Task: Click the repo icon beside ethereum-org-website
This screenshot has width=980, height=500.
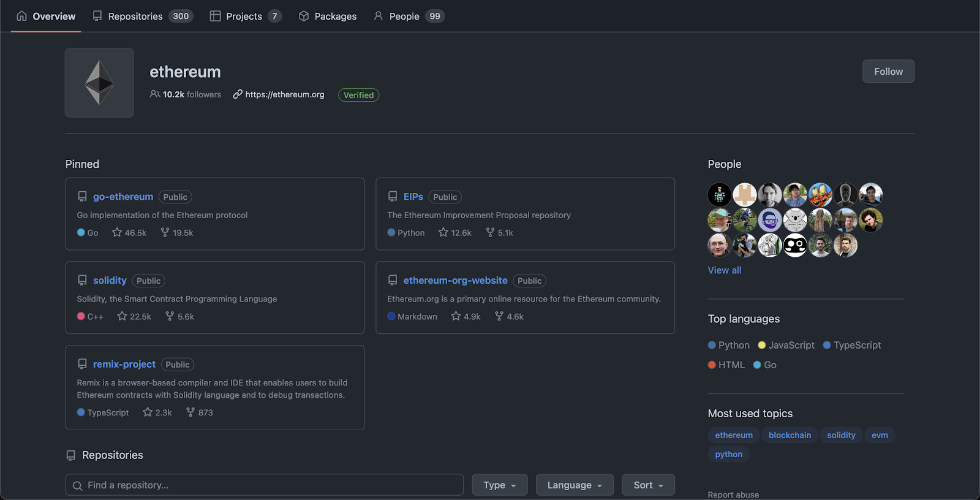Action: coord(393,280)
